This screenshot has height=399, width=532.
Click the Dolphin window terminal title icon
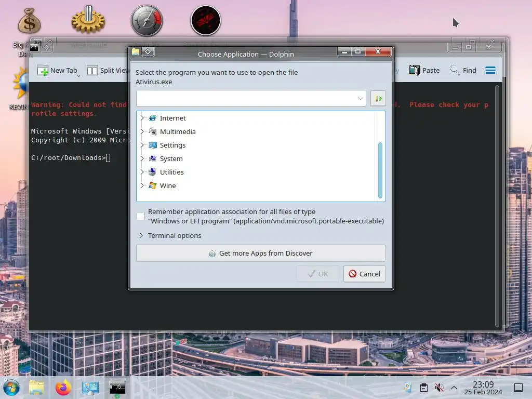point(34,47)
